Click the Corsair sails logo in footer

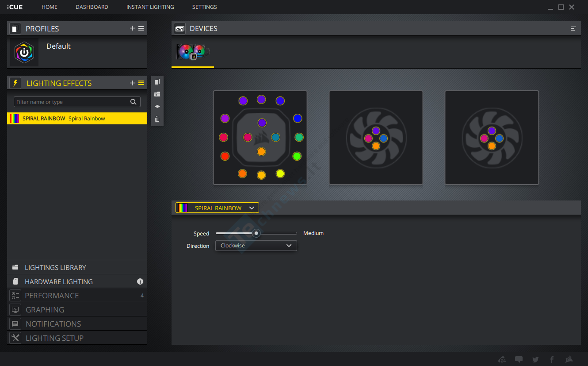click(x=569, y=359)
